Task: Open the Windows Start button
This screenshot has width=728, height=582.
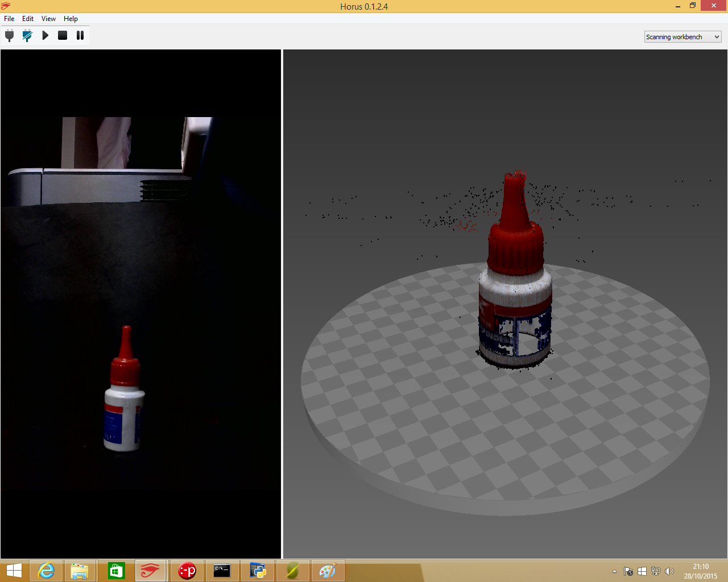Action: click(x=14, y=571)
